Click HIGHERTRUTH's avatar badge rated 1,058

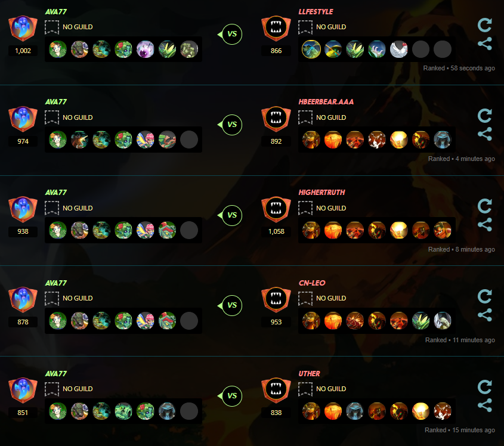[x=276, y=209]
